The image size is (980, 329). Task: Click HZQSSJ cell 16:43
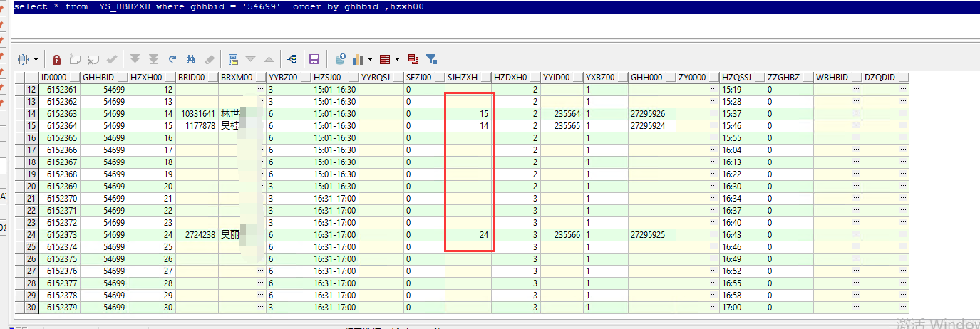click(x=742, y=235)
